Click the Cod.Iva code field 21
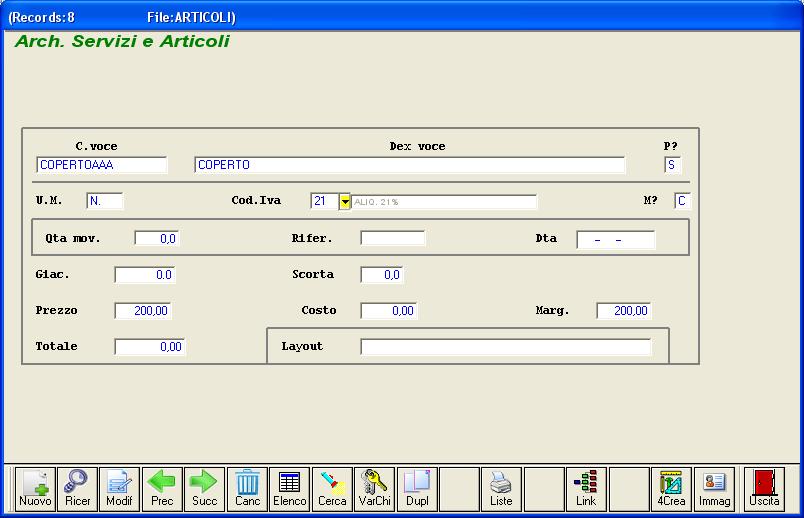804x518 pixels. (325, 201)
